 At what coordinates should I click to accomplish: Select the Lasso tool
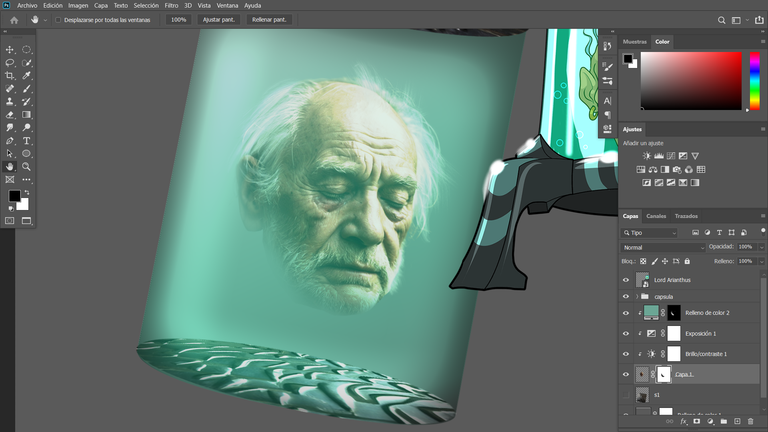(x=9, y=63)
